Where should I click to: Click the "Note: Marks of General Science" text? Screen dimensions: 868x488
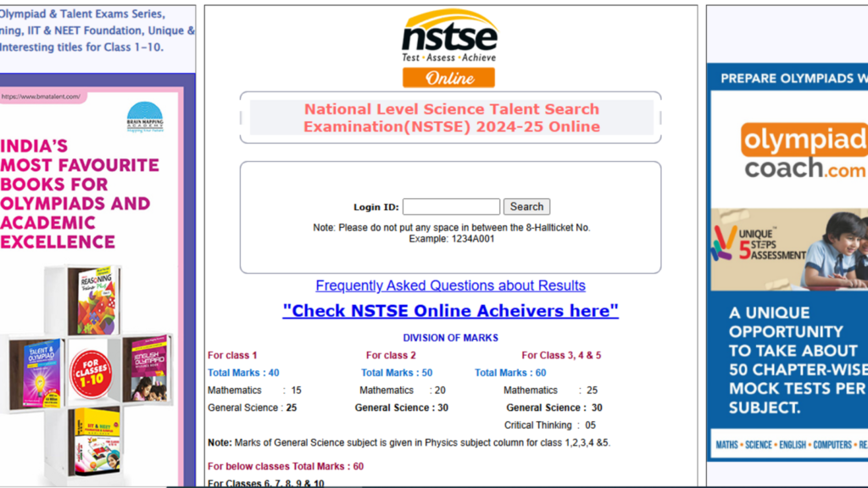pyautogui.click(x=409, y=442)
